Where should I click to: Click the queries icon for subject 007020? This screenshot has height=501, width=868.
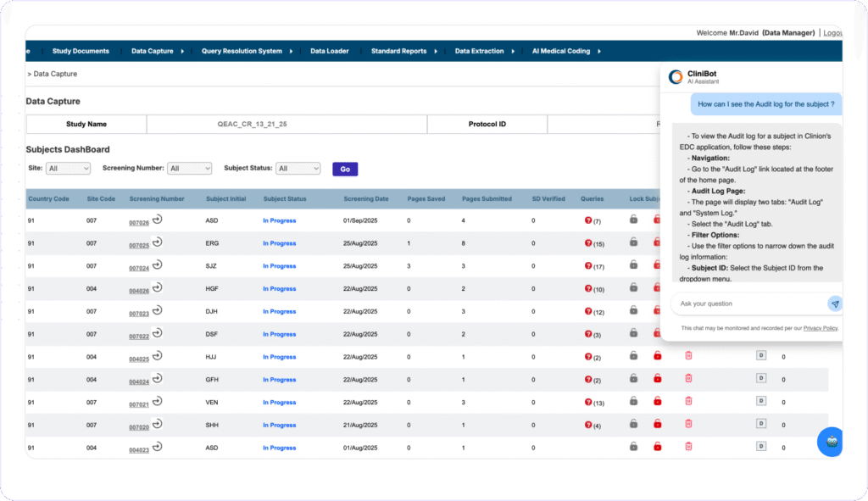tap(588, 425)
